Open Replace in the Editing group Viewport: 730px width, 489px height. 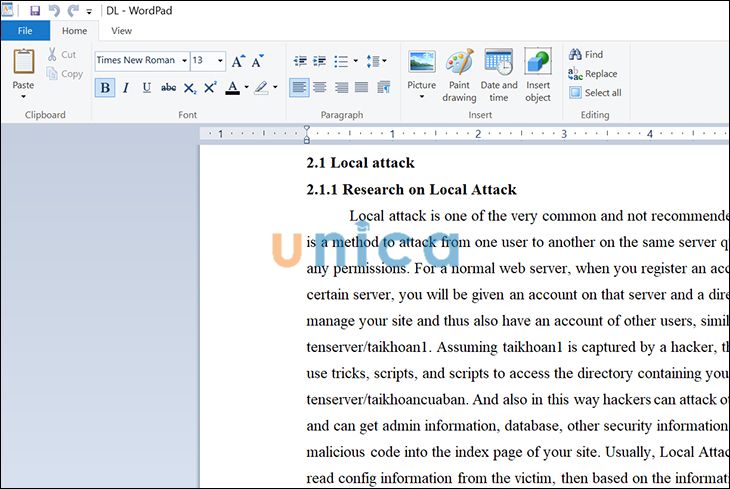593,74
